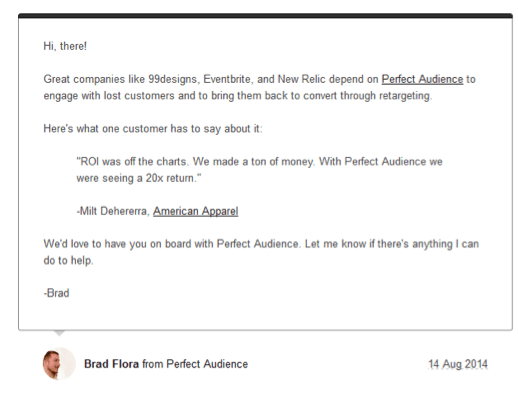The width and height of the screenshot is (518, 396).
Task: Click 'do to help.' closing line
Action: coord(68,260)
